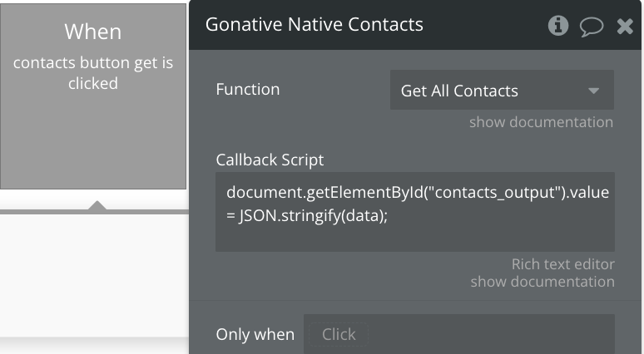Click the triangle pointer under the event block

click(97, 205)
